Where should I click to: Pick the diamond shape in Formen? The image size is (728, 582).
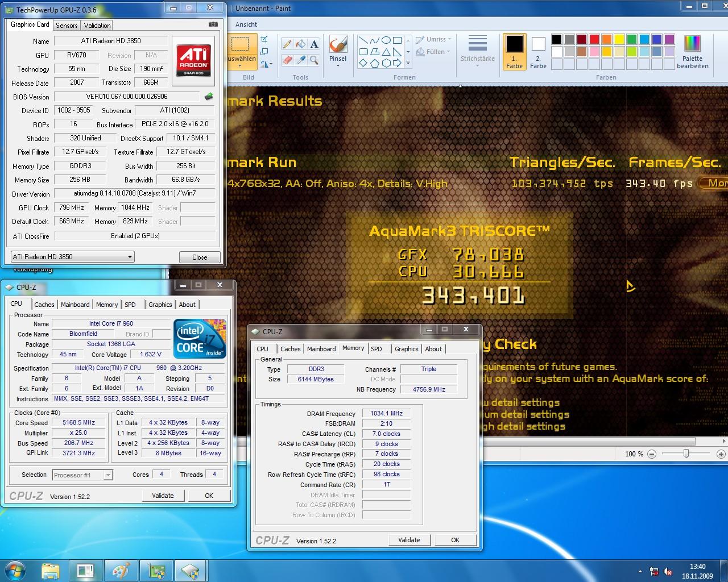click(363, 63)
